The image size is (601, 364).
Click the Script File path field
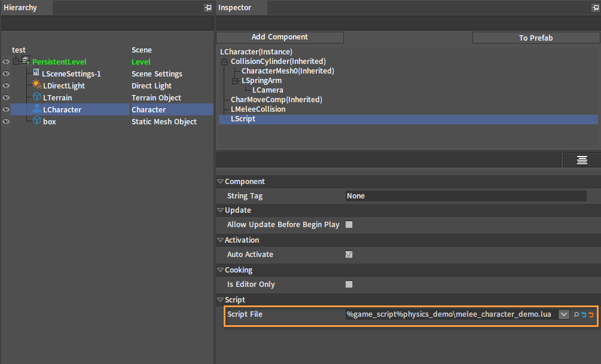pos(451,314)
